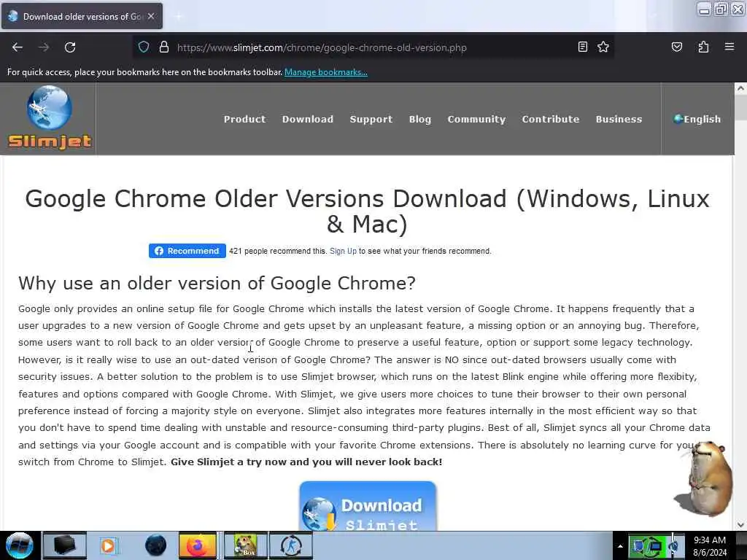Show hidden system tray icons

coord(620,546)
